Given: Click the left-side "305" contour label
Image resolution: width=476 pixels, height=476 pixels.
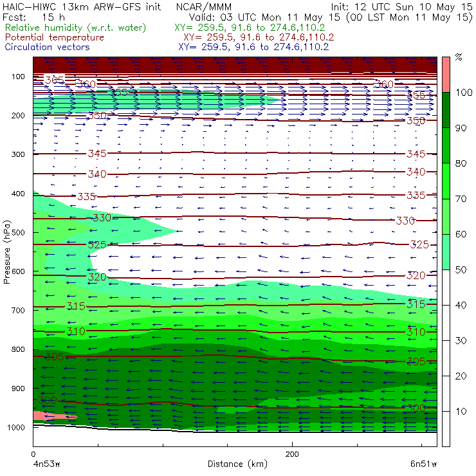Looking at the screenshot, I should 55,356.
